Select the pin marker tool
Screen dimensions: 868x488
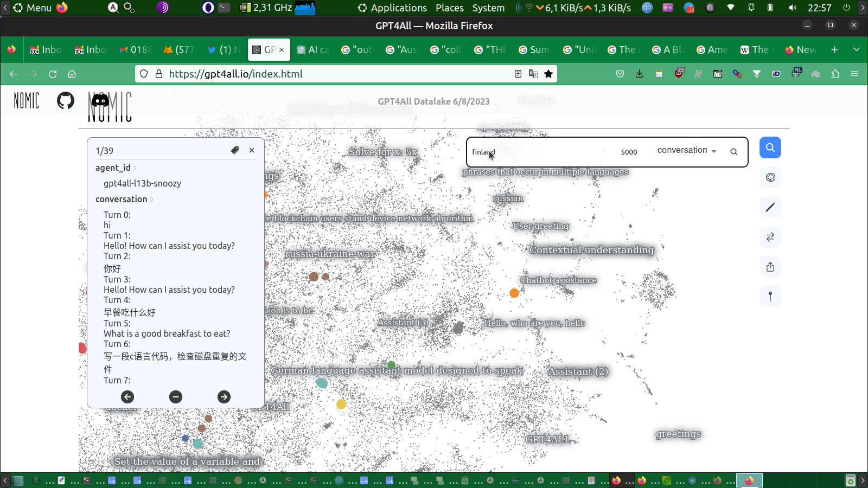(x=770, y=296)
